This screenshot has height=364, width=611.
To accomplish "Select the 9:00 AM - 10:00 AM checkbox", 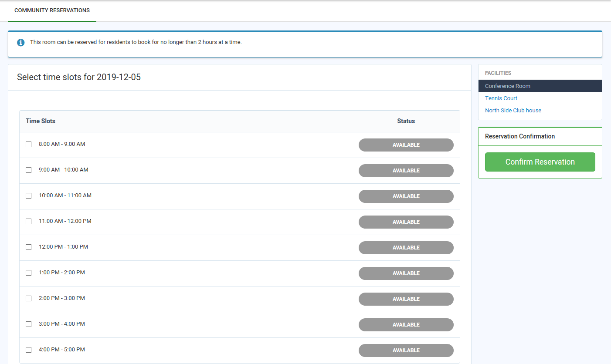I will [29, 170].
